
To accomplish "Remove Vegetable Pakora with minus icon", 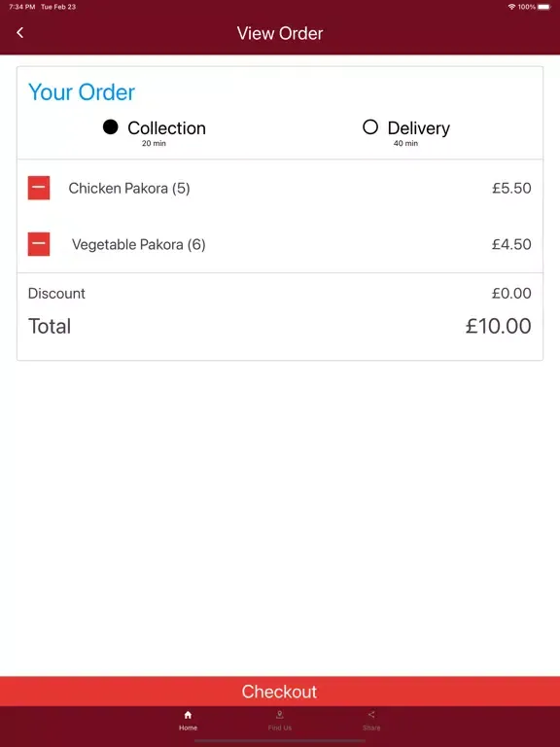I will [x=39, y=244].
